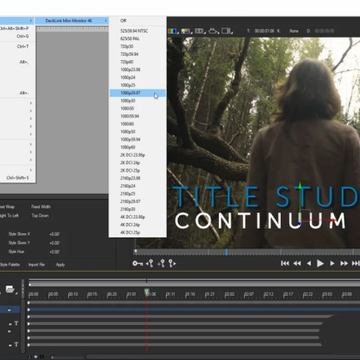Select the 2160p23.98 output mode
The image size is (360, 360).
138,178
